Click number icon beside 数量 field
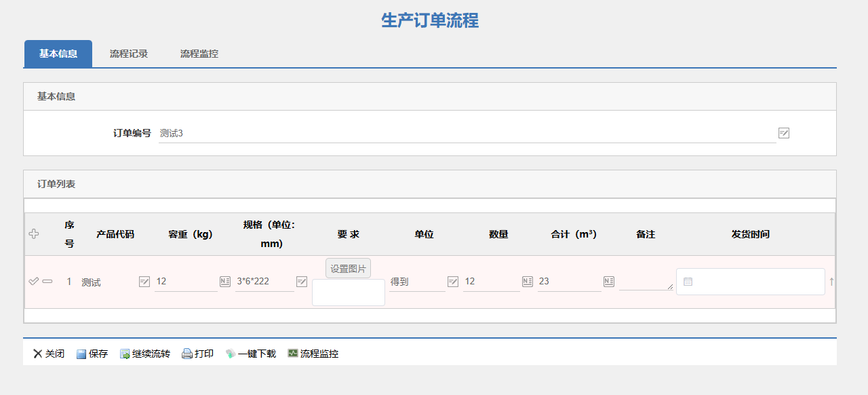 [x=528, y=282]
